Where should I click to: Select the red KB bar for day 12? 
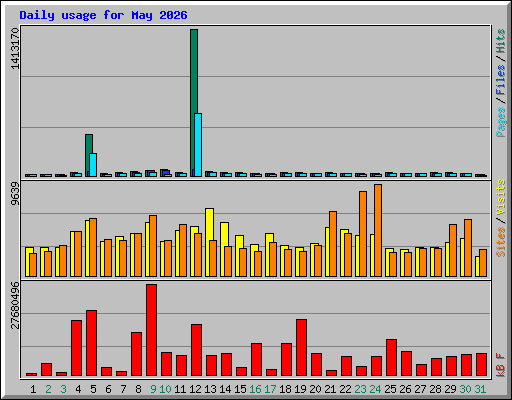click(196, 350)
